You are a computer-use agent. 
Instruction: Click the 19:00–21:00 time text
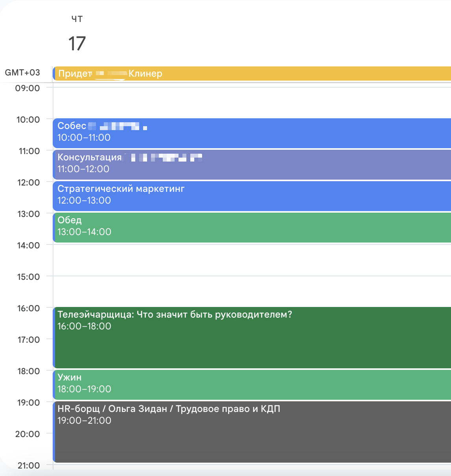(85, 421)
